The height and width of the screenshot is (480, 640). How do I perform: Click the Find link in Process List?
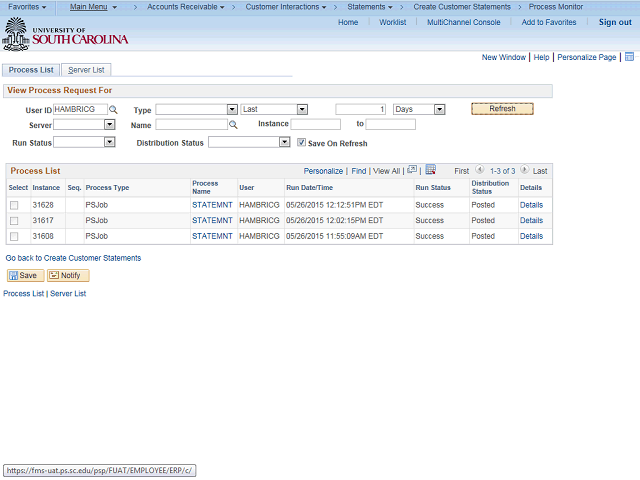click(x=359, y=171)
